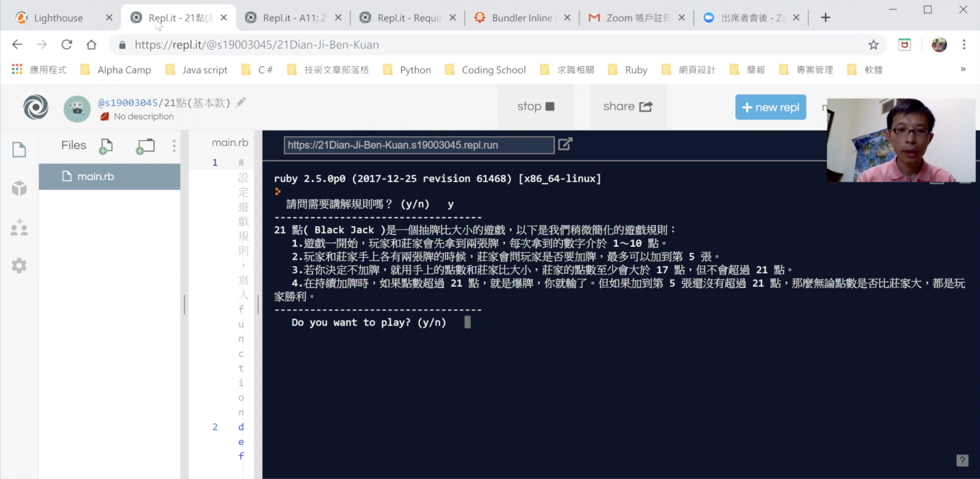Open repl output in new window

(565, 144)
